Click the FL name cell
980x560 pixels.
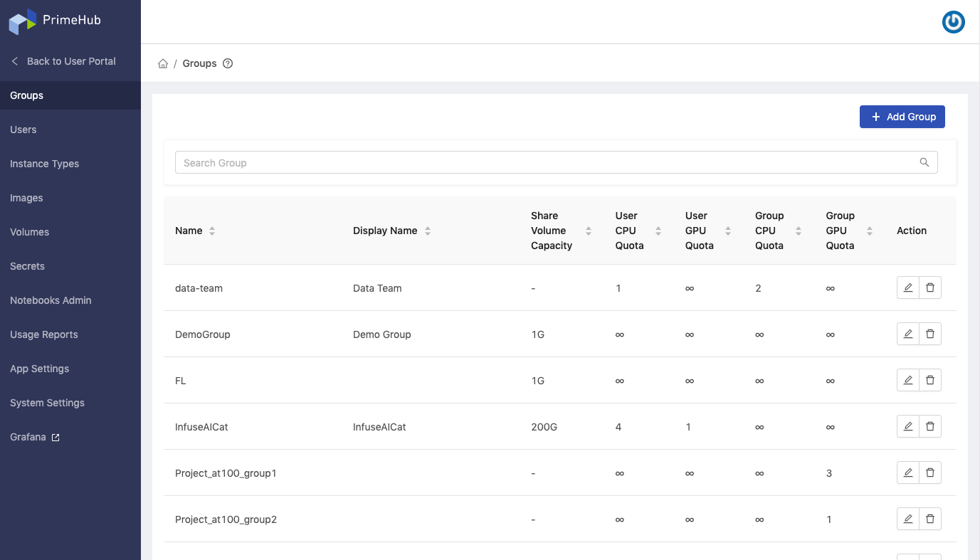coord(181,381)
